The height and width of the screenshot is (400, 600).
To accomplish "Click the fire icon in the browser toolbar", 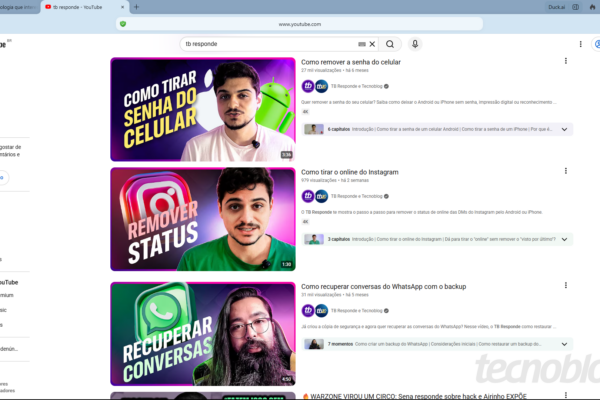I will click(592, 7).
